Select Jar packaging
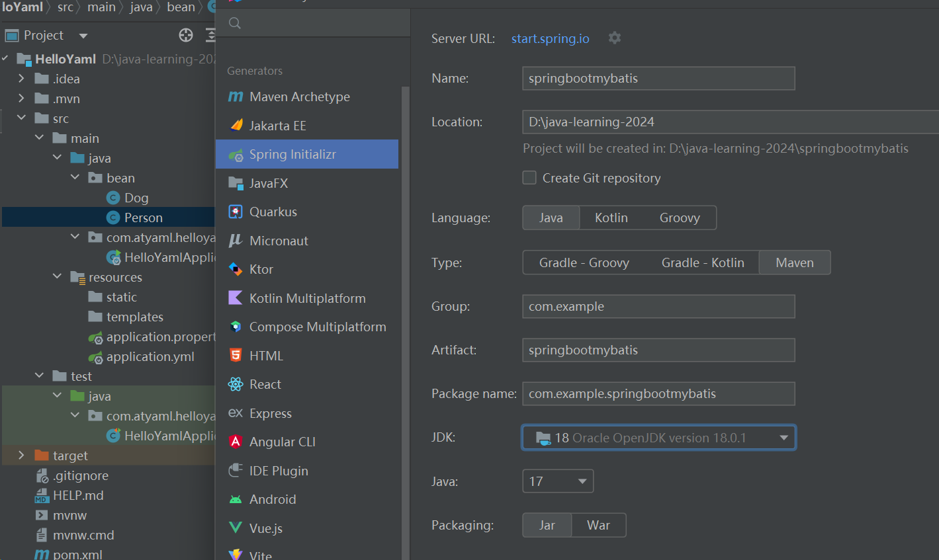Image resolution: width=939 pixels, height=560 pixels. tap(547, 525)
